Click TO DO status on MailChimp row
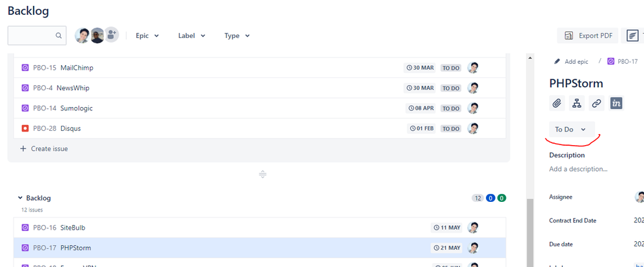 tap(450, 68)
